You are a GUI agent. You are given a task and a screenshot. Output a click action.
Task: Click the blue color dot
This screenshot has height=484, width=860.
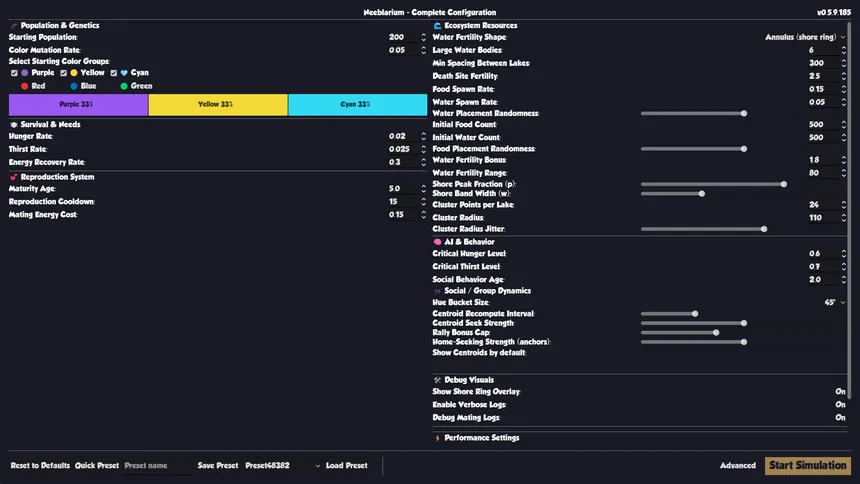[74, 86]
